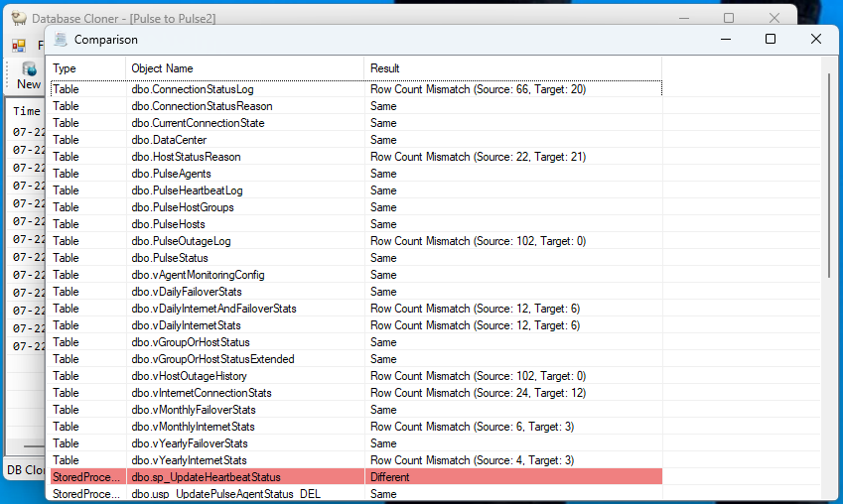This screenshot has width=843, height=504.
Task: Select the dbo.vYearlyFailoverStats row
Action: point(355,443)
